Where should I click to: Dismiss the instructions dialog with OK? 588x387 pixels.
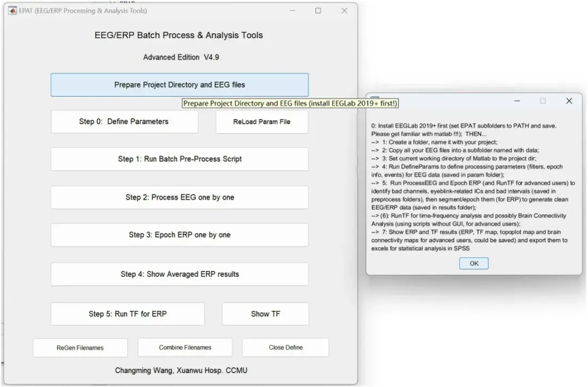pyautogui.click(x=473, y=263)
